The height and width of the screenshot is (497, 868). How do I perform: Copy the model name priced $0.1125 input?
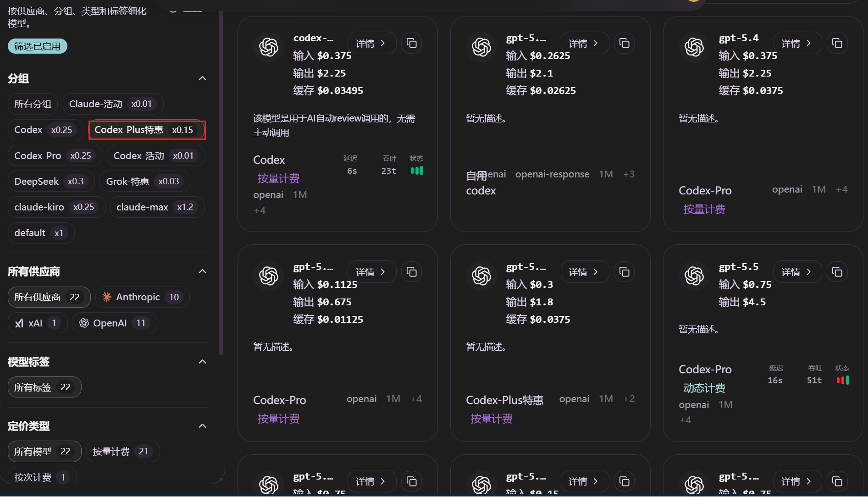412,272
